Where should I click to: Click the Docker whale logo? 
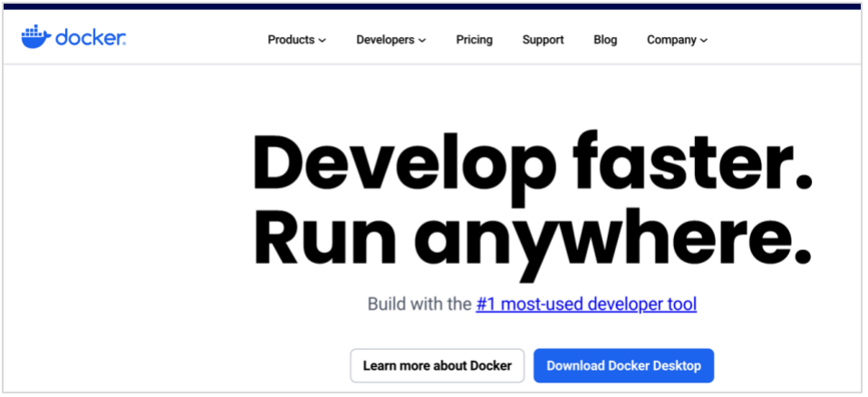tap(73, 37)
